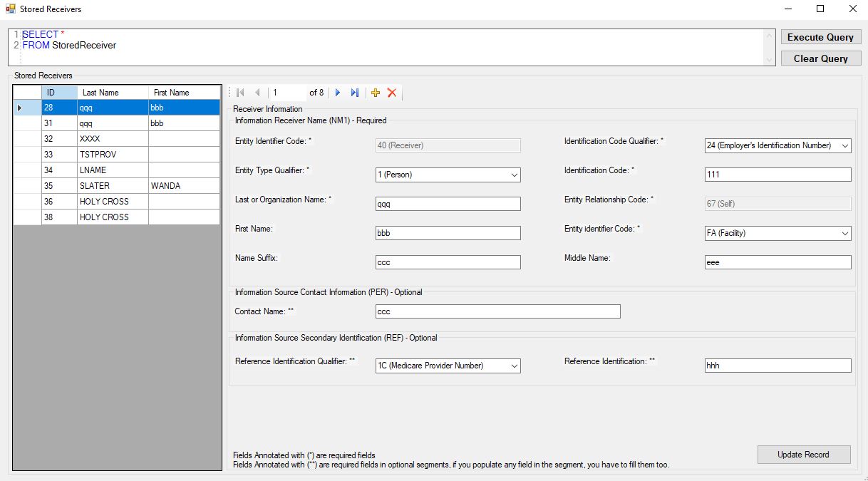The image size is (868, 481).
Task: Open the Reference Identification Qualifier dropdown
Action: click(515, 366)
